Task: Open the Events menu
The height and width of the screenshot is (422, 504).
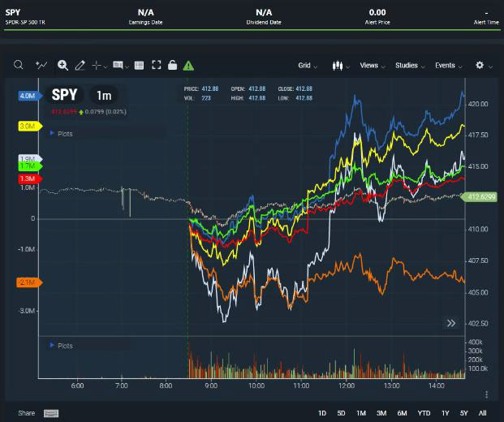Action: pyautogui.click(x=448, y=66)
